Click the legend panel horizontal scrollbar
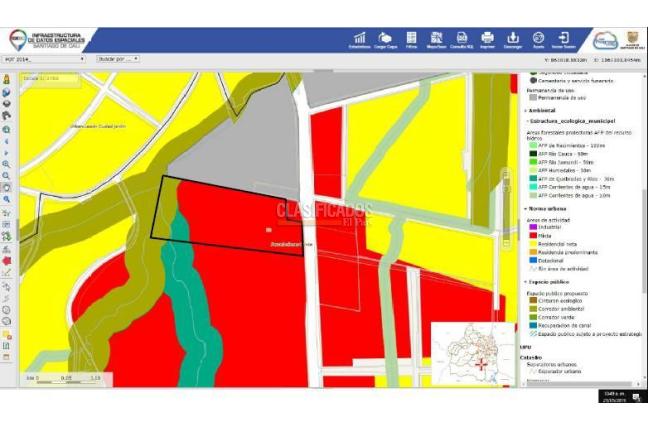Screen dimensions: 648x430 [x=580, y=384]
